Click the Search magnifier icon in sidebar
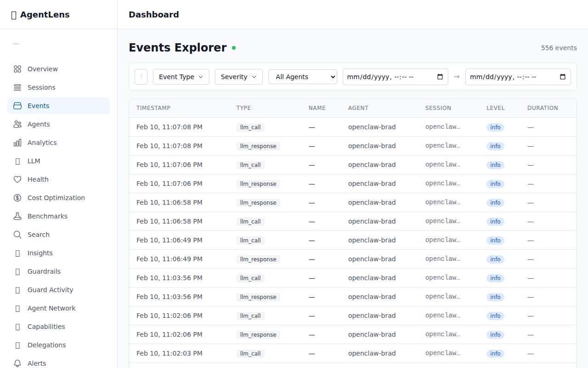The height and width of the screenshot is (368, 588). [17, 234]
